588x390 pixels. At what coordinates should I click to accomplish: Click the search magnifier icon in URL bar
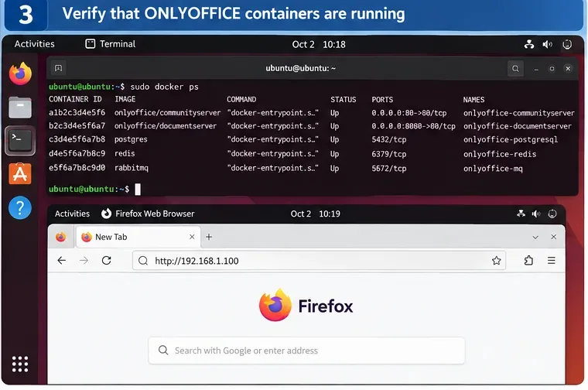tap(143, 261)
